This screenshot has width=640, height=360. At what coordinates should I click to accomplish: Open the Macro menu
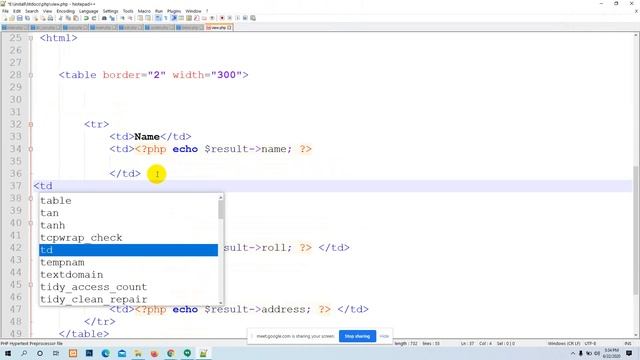click(144, 11)
